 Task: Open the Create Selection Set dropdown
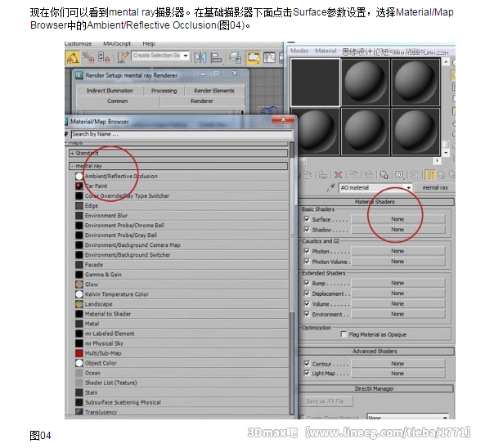pyautogui.click(x=186, y=56)
